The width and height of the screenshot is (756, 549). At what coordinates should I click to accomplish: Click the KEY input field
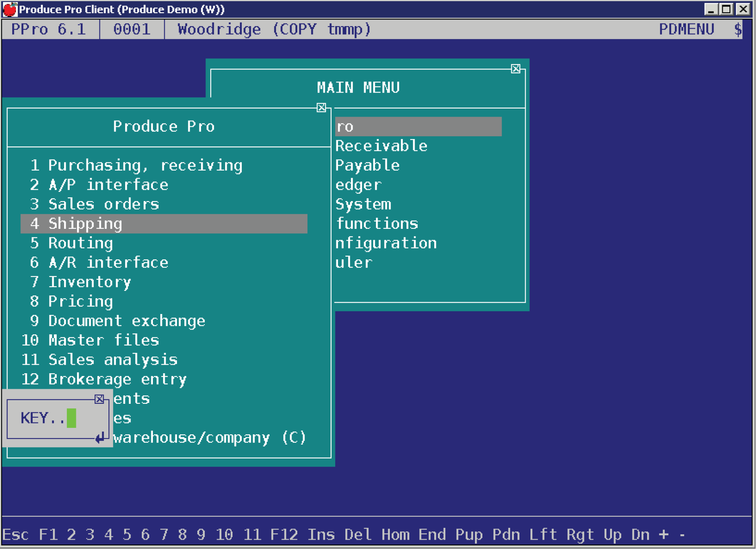(x=71, y=418)
